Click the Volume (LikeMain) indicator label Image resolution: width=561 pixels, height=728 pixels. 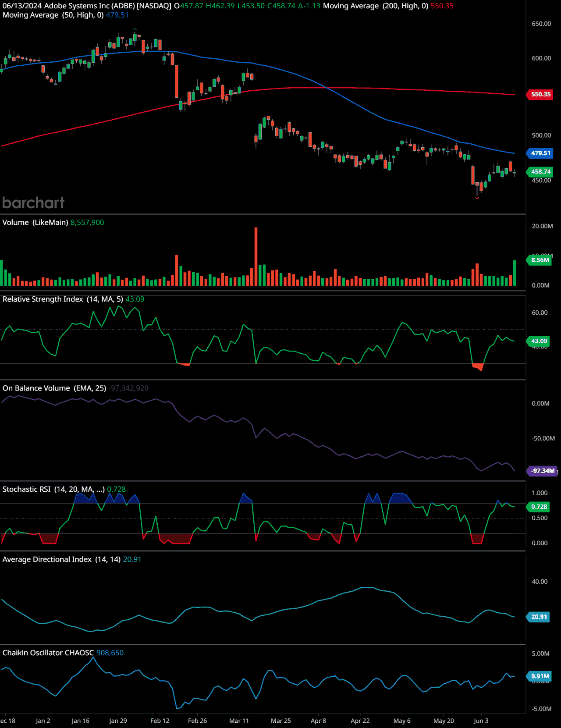[35, 223]
